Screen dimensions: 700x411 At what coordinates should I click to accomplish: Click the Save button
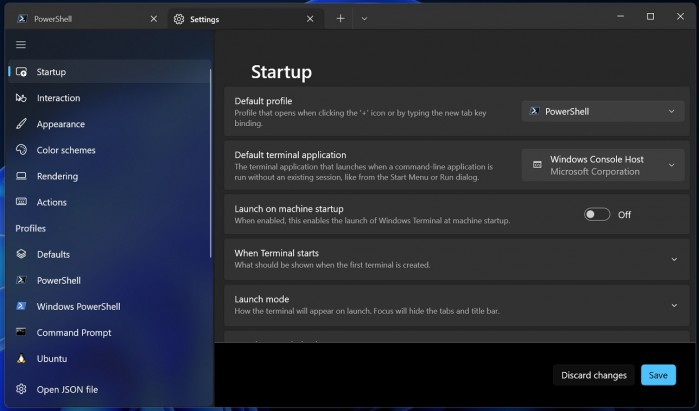click(x=657, y=375)
